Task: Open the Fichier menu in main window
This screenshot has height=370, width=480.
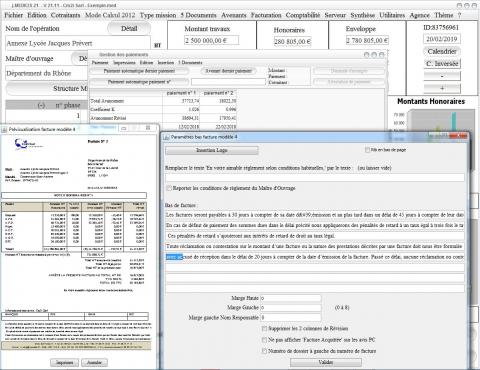Action: (x=13, y=15)
